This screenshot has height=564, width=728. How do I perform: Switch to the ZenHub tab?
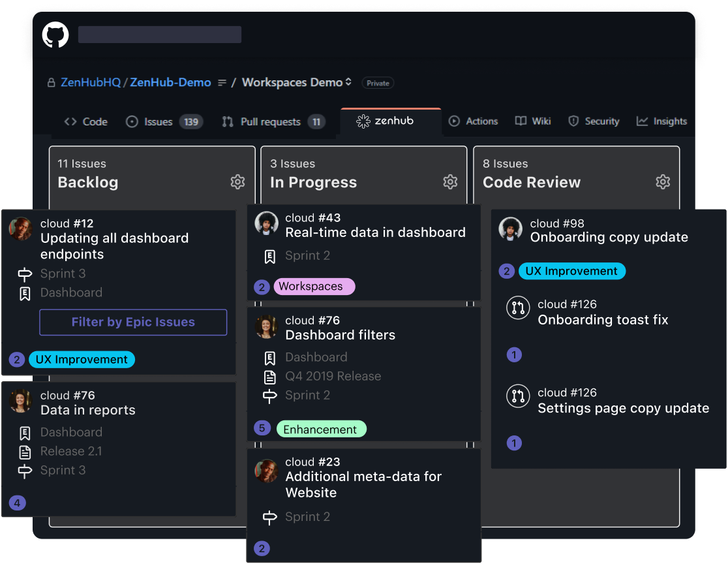click(390, 121)
